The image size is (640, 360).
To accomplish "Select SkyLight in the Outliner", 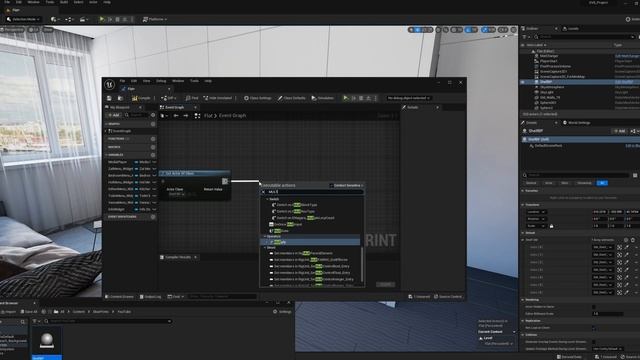I will click(546, 92).
